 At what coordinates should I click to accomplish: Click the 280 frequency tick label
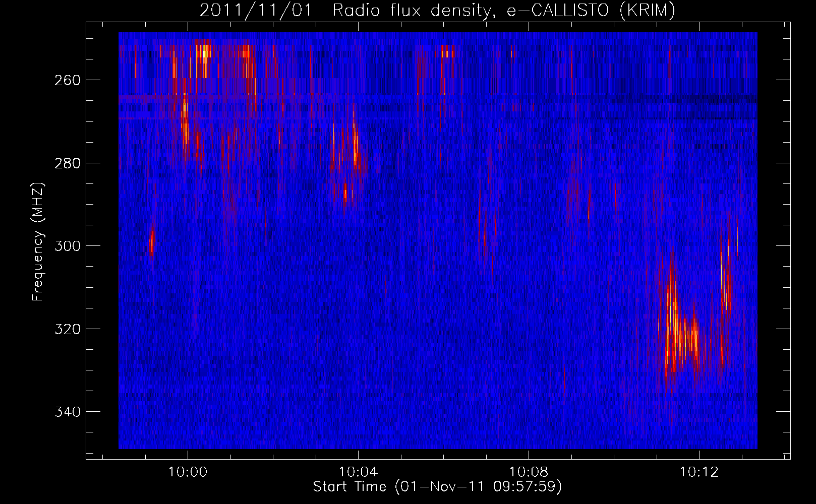point(67,163)
